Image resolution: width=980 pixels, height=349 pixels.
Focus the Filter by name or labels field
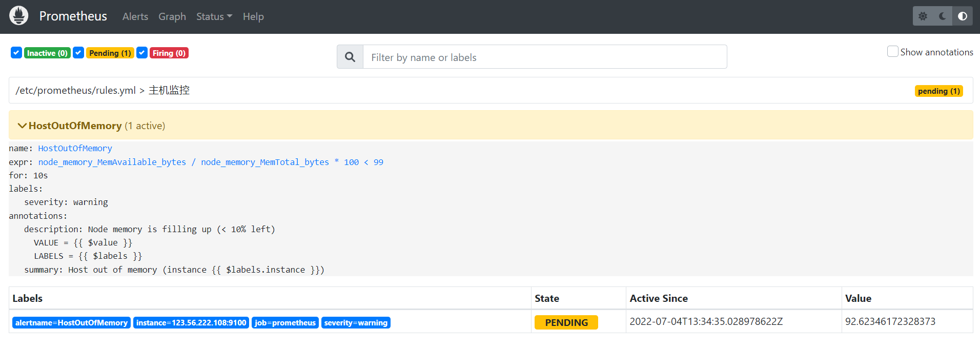tap(544, 57)
